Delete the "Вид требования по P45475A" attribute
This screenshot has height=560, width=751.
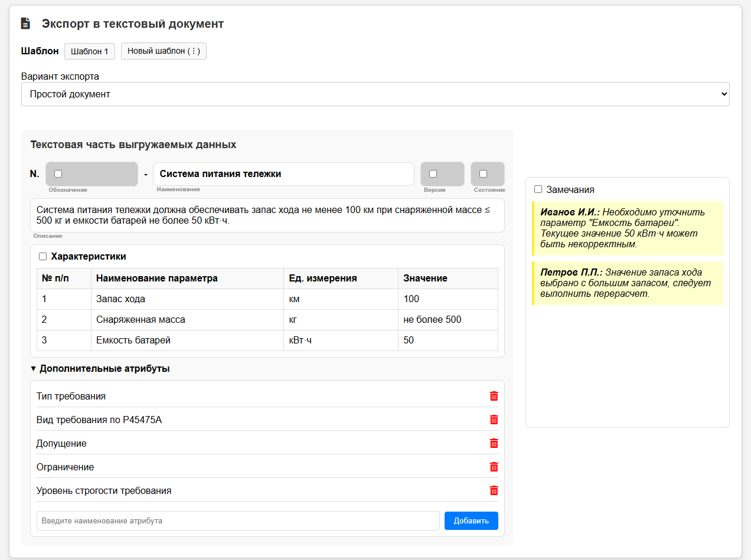pyautogui.click(x=494, y=420)
